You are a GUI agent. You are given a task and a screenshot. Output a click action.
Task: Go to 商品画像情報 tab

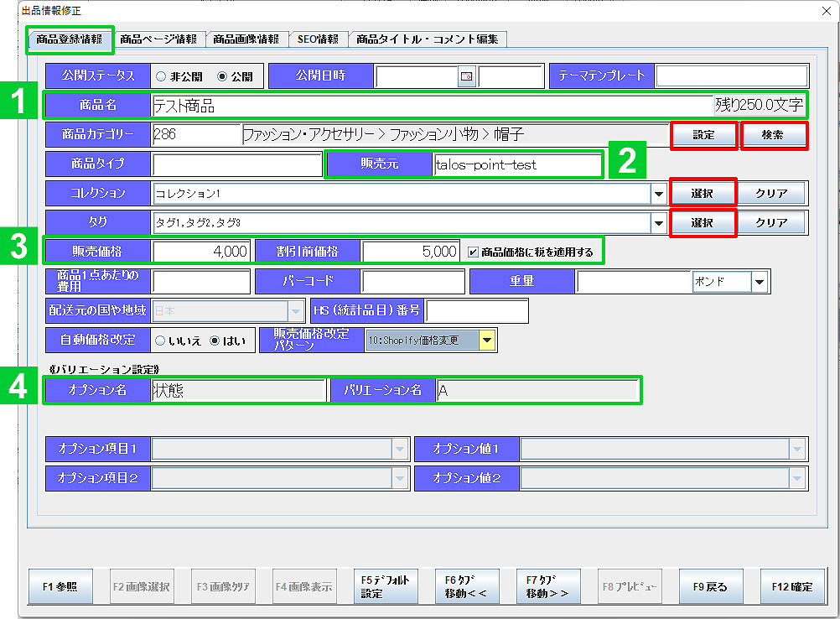point(246,39)
